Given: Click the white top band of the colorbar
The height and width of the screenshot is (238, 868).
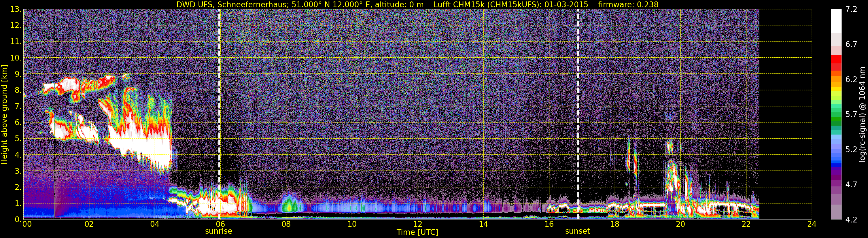Looking at the screenshot, I should pos(836,21).
